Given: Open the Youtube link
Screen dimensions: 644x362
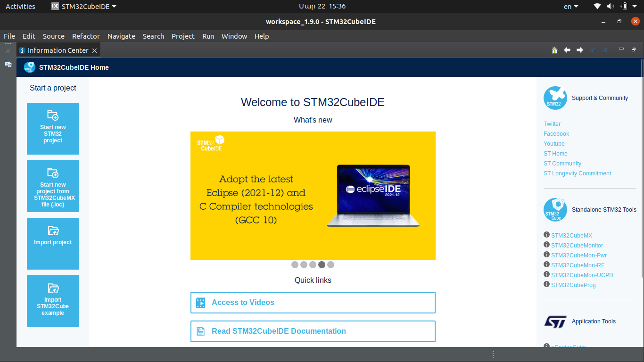Looking at the screenshot, I should (554, 144).
